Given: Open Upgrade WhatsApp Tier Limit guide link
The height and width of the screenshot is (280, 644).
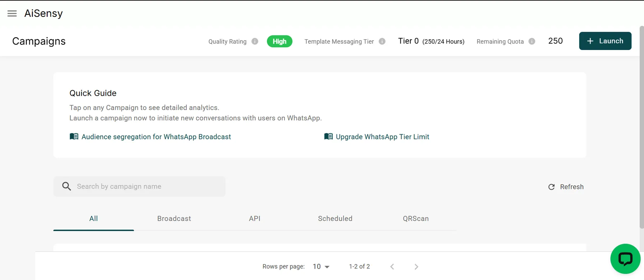Looking at the screenshot, I should pos(382,137).
